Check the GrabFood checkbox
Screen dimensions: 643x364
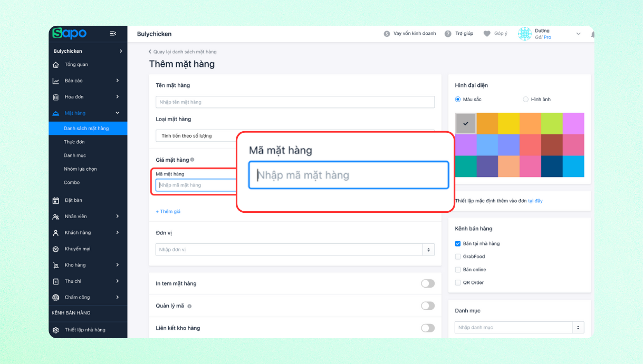click(x=458, y=257)
